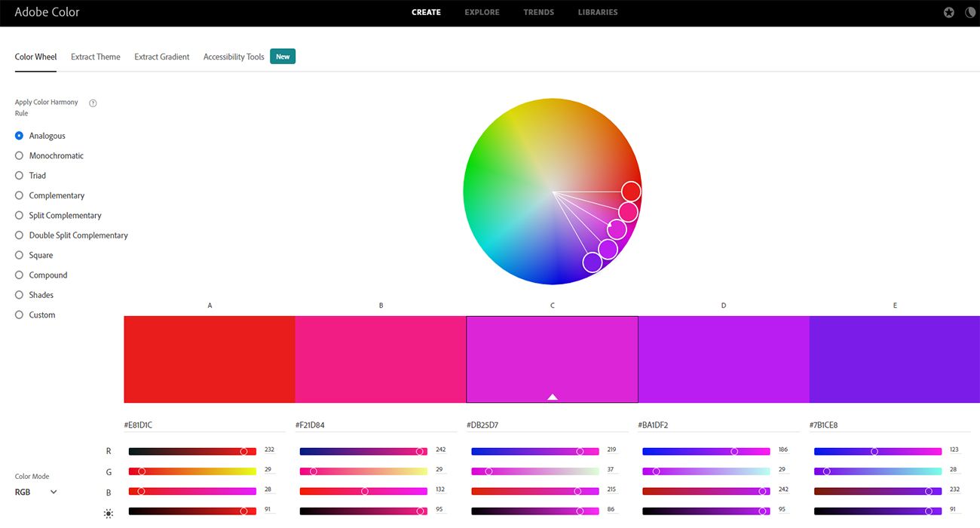Select the outermost purple handle on the wheel

coord(593,262)
